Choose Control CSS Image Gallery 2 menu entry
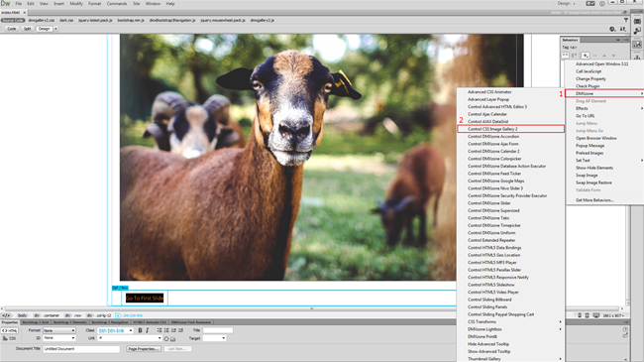Image resolution: width=644 pixels, height=362 pixels. (x=510, y=129)
